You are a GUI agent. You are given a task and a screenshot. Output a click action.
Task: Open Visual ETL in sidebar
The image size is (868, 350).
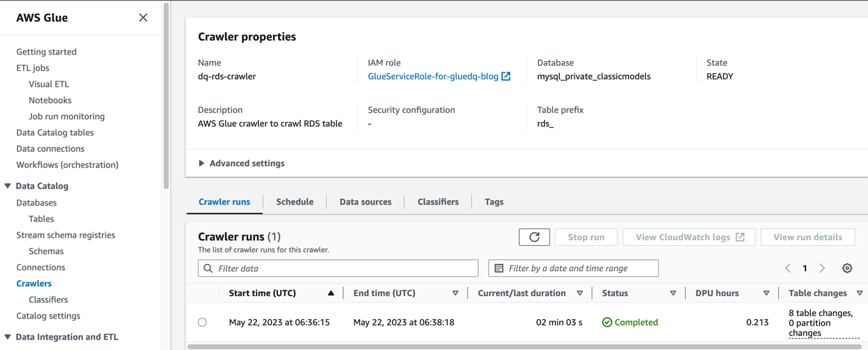click(x=49, y=84)
